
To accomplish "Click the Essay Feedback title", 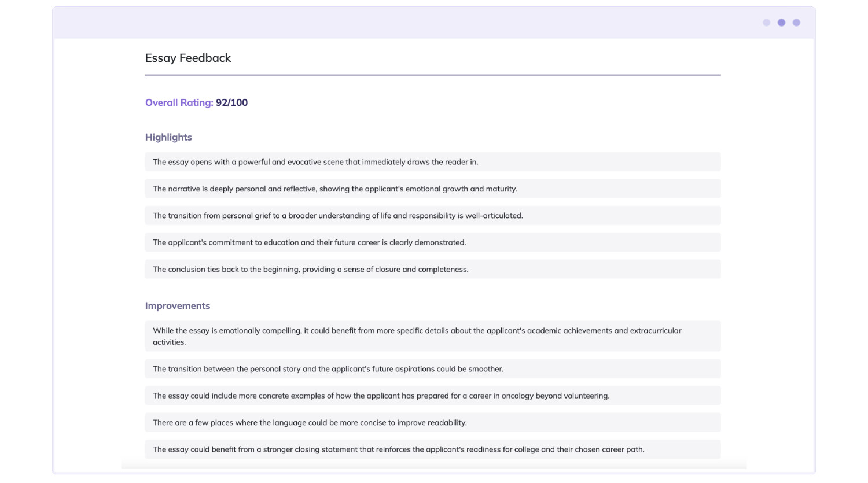I will (x=188, y=58).
